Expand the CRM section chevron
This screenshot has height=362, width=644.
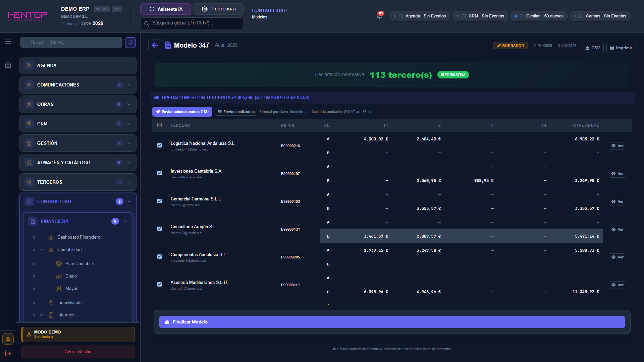[129, 124]
